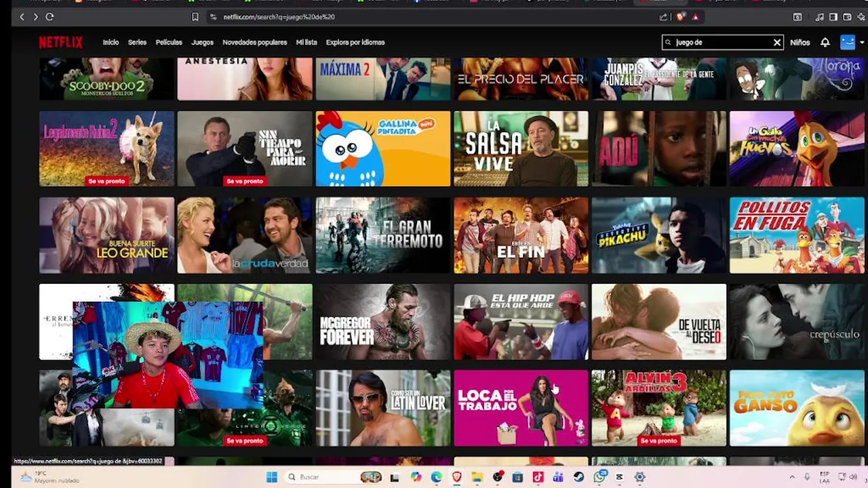Click the Netflix search input field

click(x=722, y=42)
